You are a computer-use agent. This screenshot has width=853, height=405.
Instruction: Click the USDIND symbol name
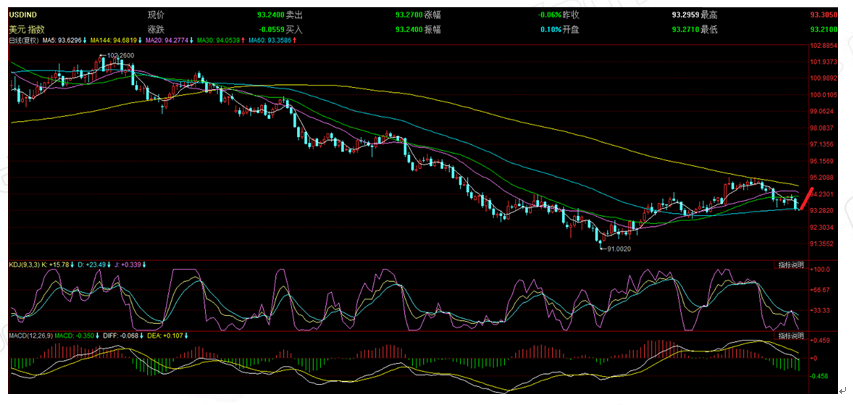(x=23, y=16)
